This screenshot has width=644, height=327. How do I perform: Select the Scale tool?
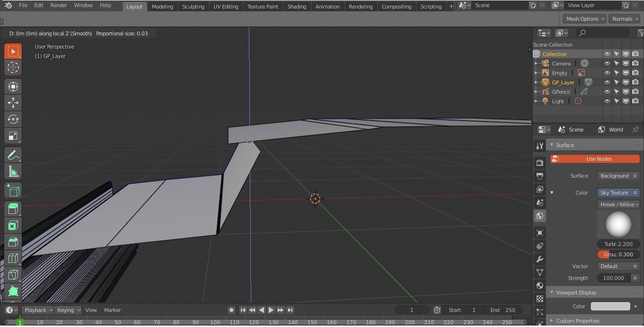tap(13, 136)
